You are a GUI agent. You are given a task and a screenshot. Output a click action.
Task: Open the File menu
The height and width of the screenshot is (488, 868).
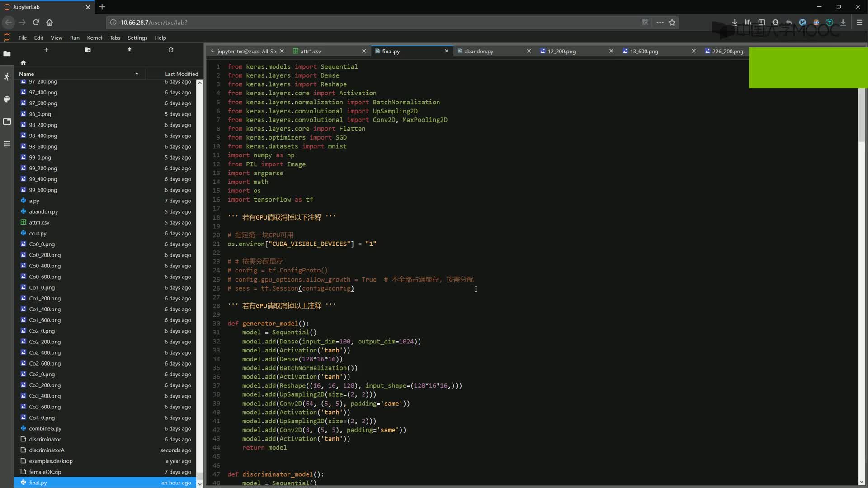(x=23, y=38)
